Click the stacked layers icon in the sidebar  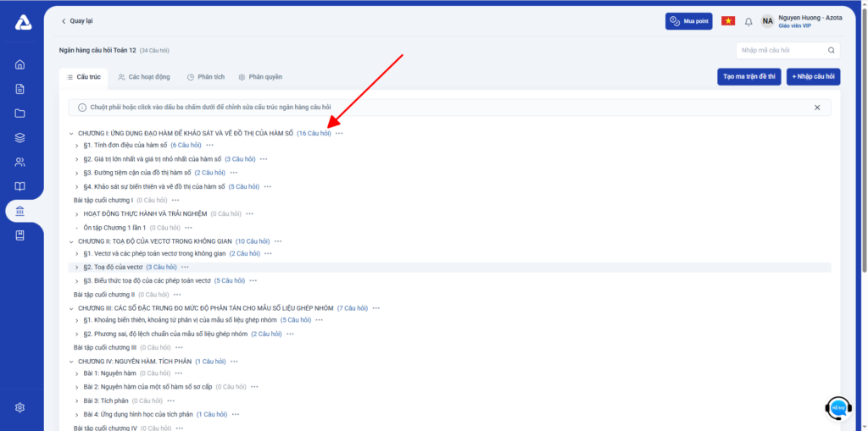(20, 138)
